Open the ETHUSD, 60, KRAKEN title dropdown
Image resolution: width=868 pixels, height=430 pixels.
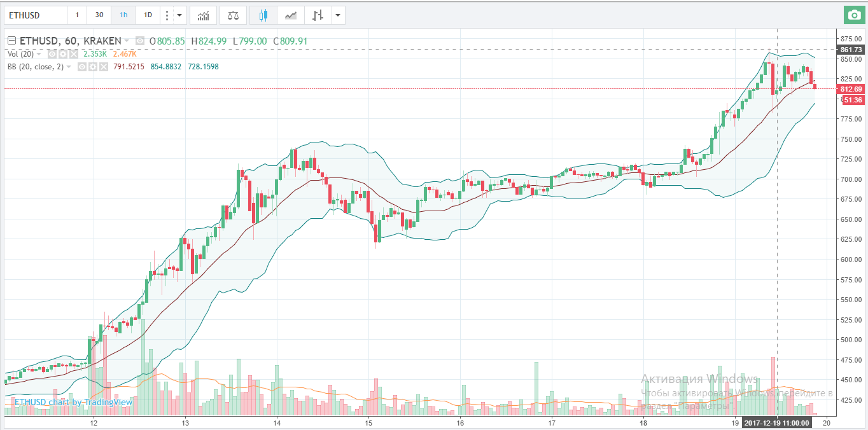(127, 41)
